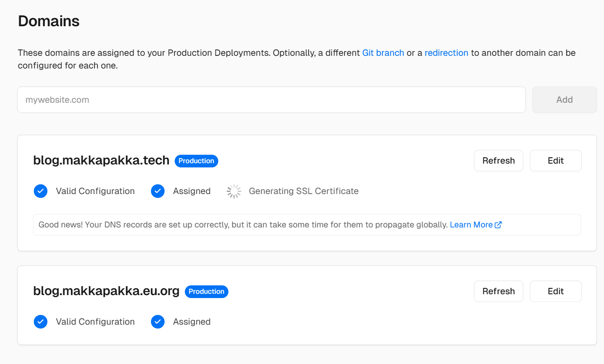The image size is (604, 364).
Task: Click the external link icon beside Learn More
Action: [498, 225]
